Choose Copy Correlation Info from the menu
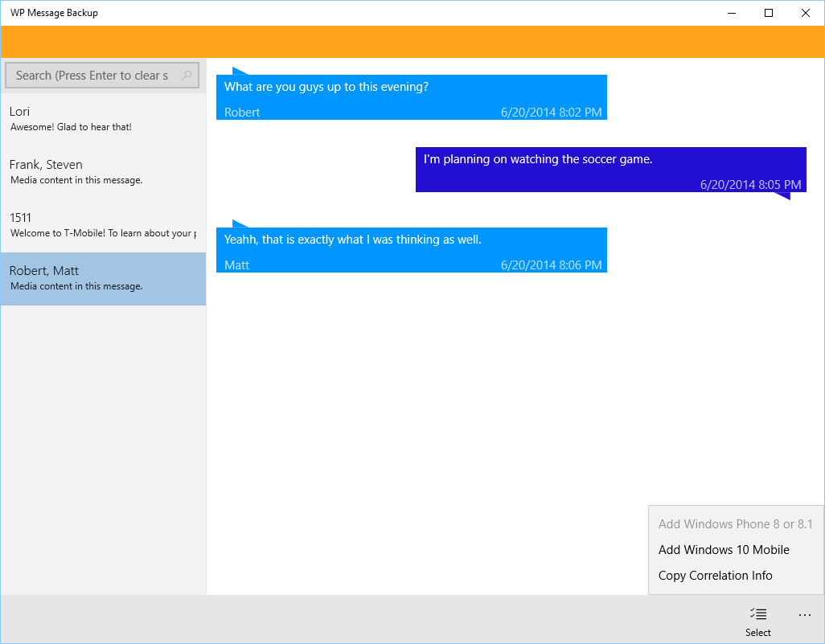Image resolution: width=825 pixels, height=644 pixels. tap(715, 575)
